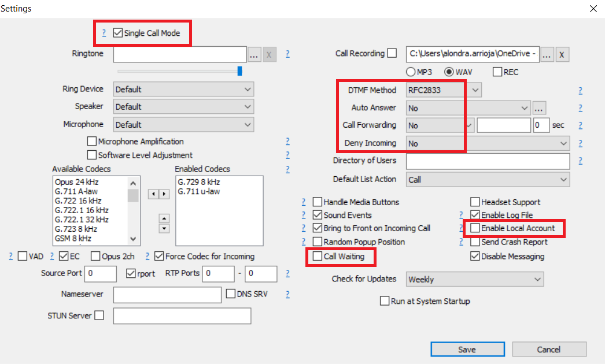This screenshot has width=605, height=364.
Task: Click the down arrow to reorder enabled codecs
Action: [164, 228]
